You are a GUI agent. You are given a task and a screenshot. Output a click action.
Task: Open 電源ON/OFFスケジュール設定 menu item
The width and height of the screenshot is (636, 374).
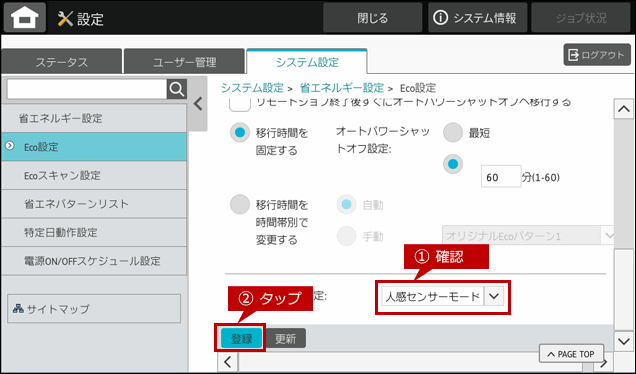(x=94, y=260)
